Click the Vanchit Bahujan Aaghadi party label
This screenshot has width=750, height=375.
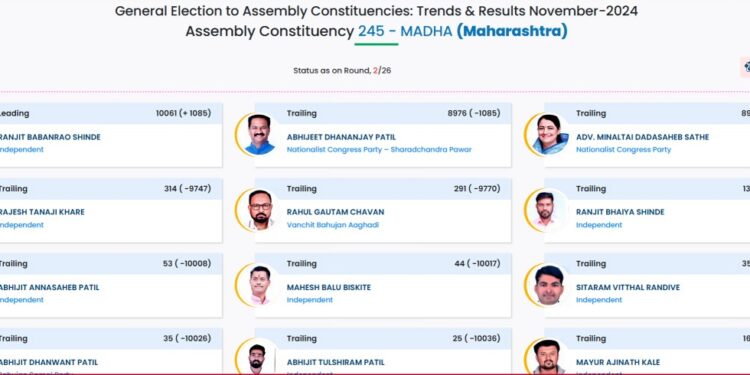[x=332, y=225]
